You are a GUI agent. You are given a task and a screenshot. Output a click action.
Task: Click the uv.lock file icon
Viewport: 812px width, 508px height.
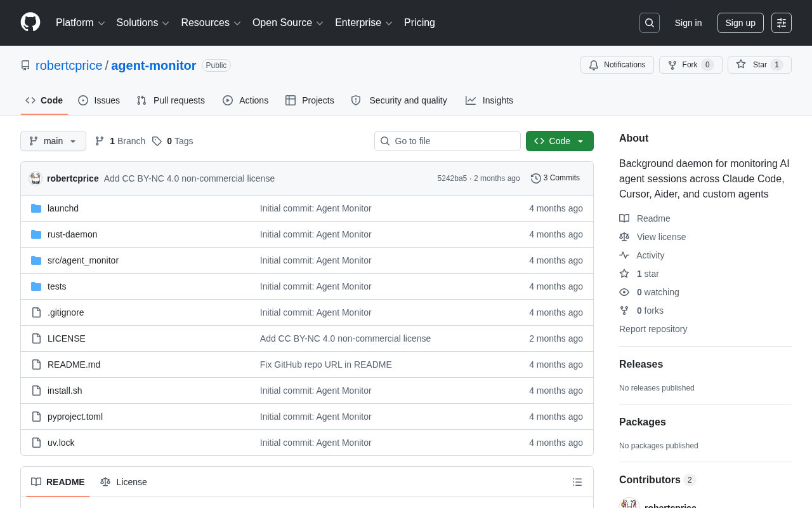36,443
